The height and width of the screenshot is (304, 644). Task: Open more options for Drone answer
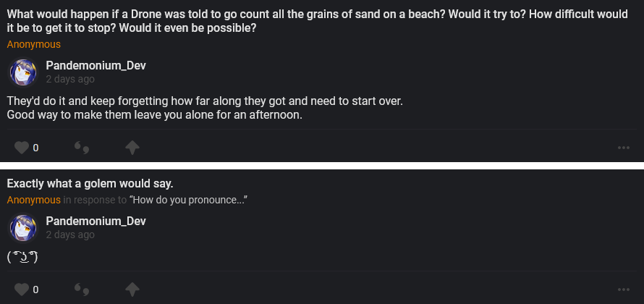[624, 148]
